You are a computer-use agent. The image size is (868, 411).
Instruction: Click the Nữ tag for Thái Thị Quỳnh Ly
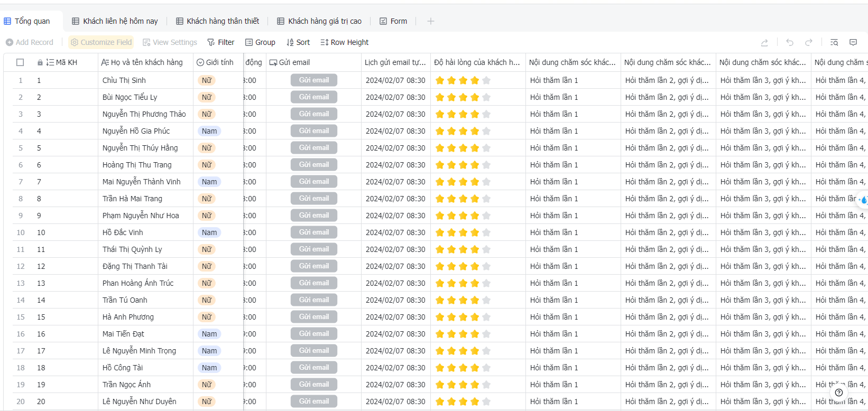coord(207,249)
